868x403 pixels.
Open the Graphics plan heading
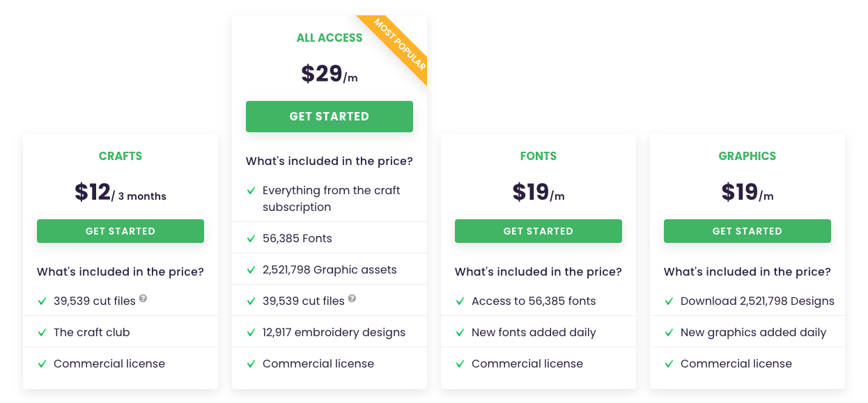click(x=747, y=156)
